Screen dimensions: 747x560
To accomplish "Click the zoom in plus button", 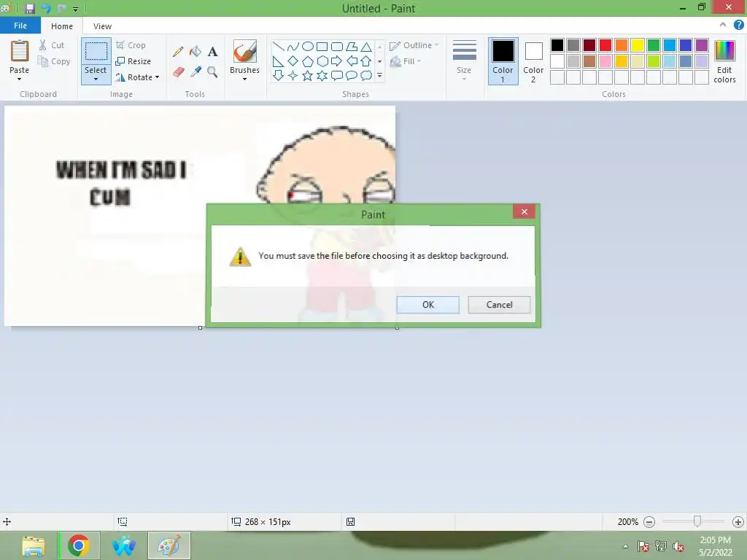I will (738, 522).
